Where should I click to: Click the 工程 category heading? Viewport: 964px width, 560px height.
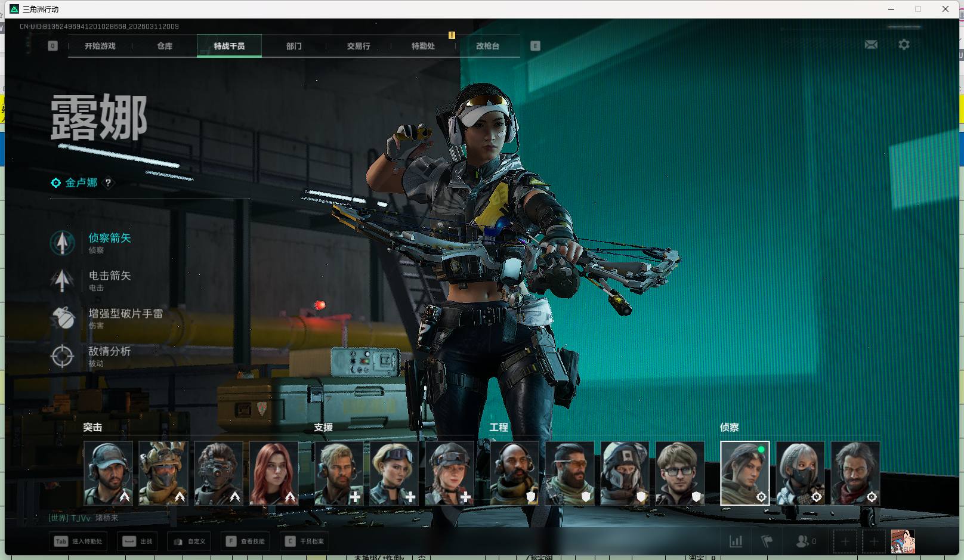coord(499,428)
